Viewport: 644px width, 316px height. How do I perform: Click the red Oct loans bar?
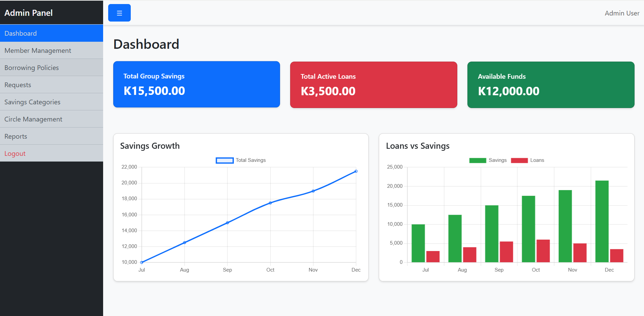[x=543, y=251]
